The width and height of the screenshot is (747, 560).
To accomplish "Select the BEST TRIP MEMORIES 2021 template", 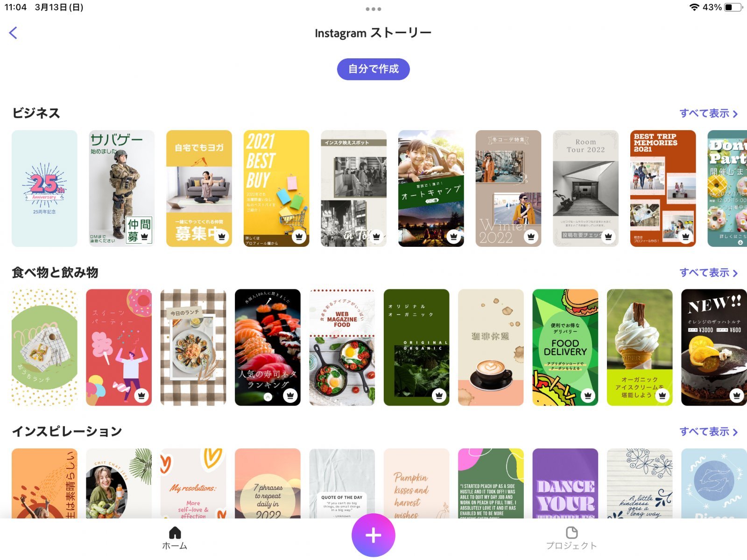I will pyautogui.click(x=663, y=189).
